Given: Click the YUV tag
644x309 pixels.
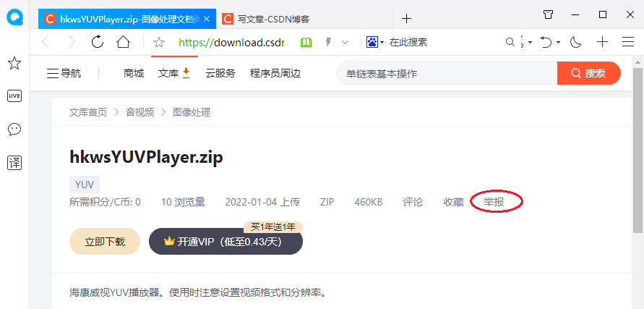Looking at the screenshot, I should (x=85, y=185).
